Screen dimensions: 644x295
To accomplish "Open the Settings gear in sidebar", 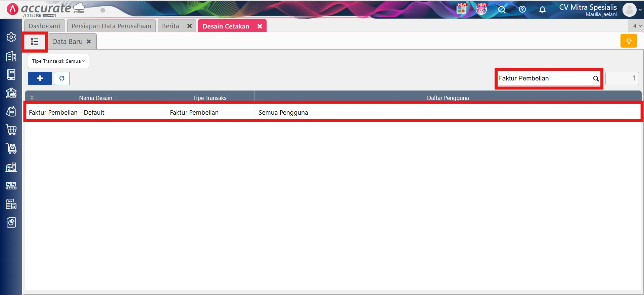I will (x=11, y=37).
